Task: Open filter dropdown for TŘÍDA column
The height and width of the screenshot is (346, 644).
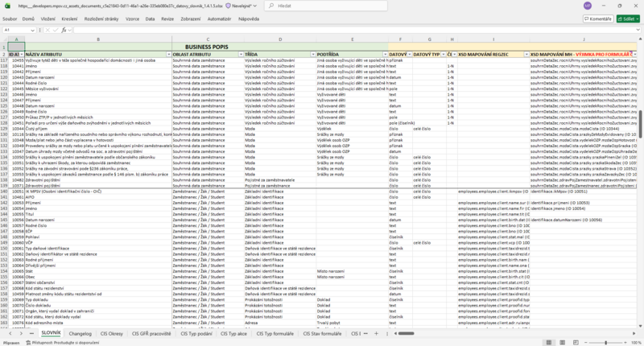Action: pyautogui.click(x=313, y=55)
